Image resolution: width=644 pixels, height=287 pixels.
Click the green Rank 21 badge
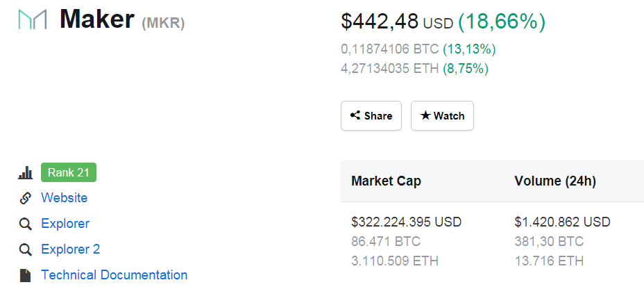tap(69, 172)
